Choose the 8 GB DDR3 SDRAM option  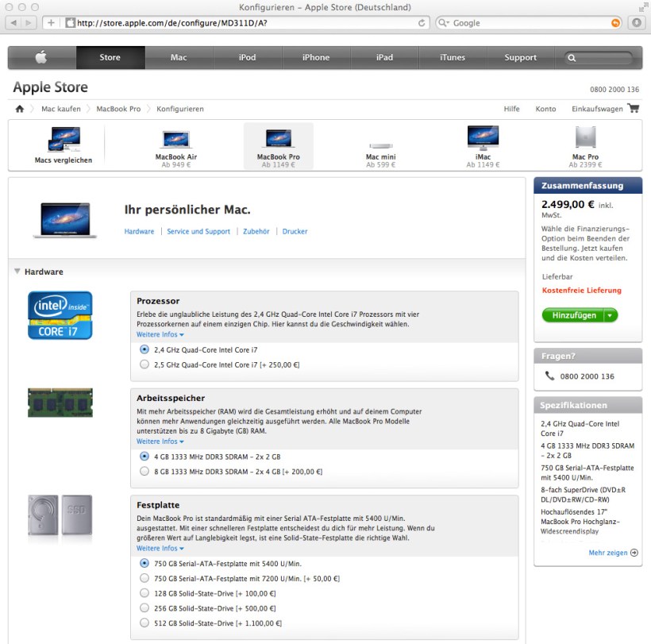click(144, 471)
